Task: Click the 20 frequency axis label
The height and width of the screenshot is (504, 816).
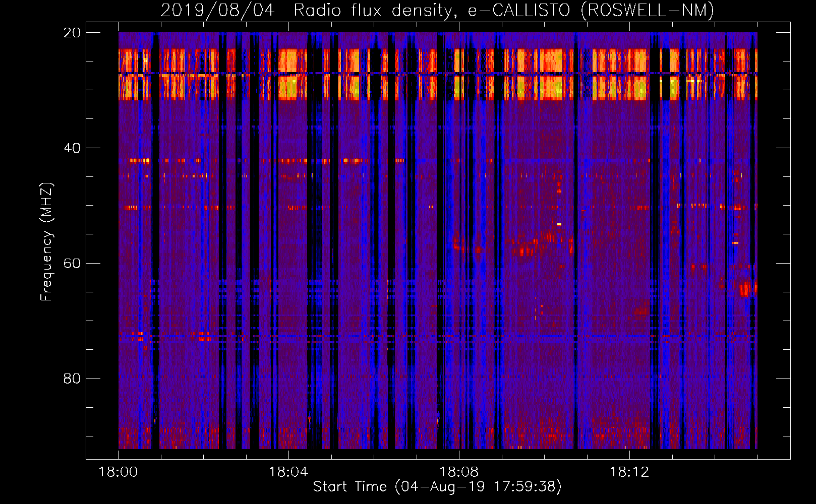Action: tap(72, 33)
